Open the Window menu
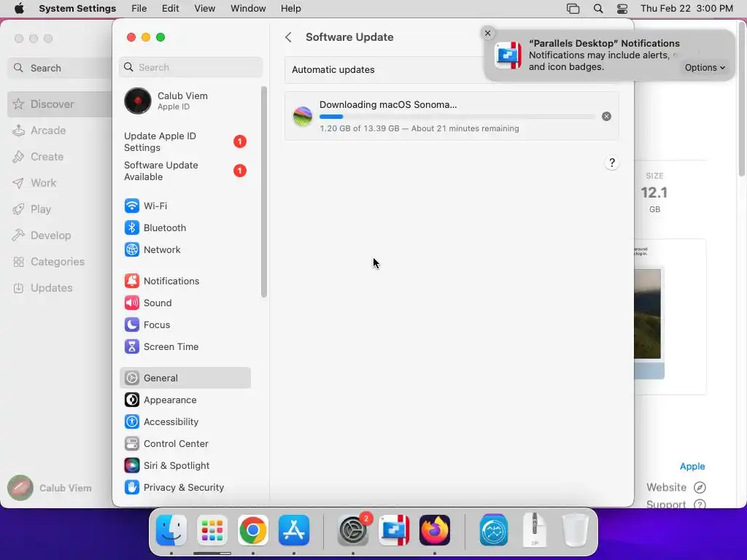 248,9
